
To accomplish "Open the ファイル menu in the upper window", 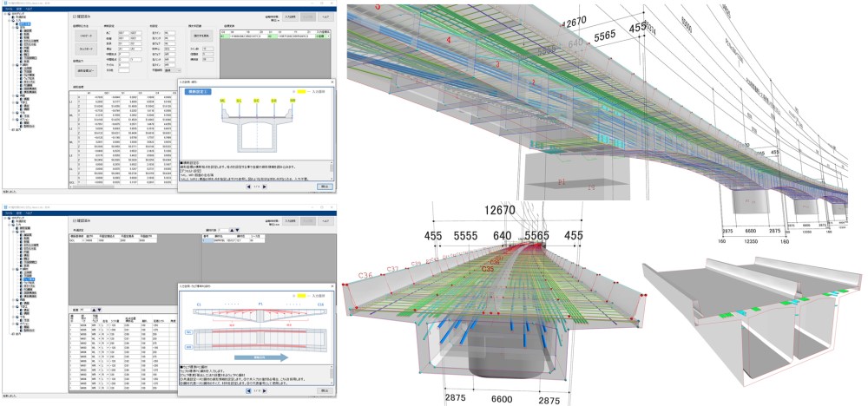I will click(9, 9).
